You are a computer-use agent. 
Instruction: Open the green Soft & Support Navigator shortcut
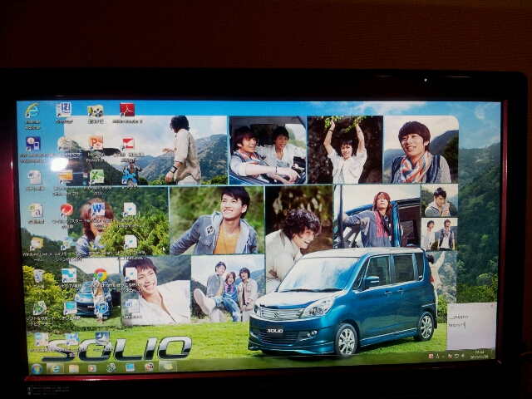point(40,313)
